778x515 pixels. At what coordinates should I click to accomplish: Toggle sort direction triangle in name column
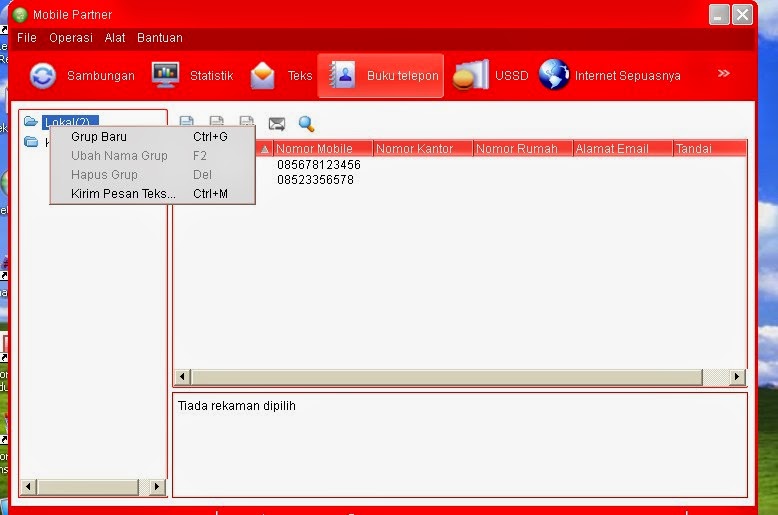tap(264, 149)
